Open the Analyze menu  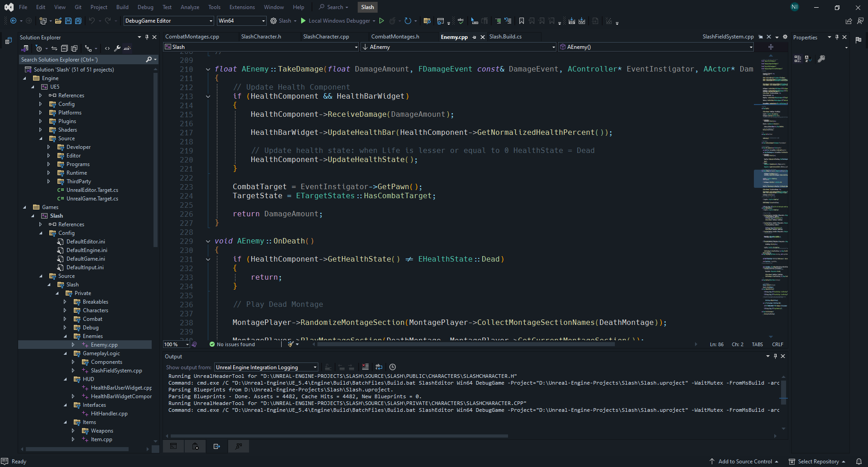pos(190,7)
